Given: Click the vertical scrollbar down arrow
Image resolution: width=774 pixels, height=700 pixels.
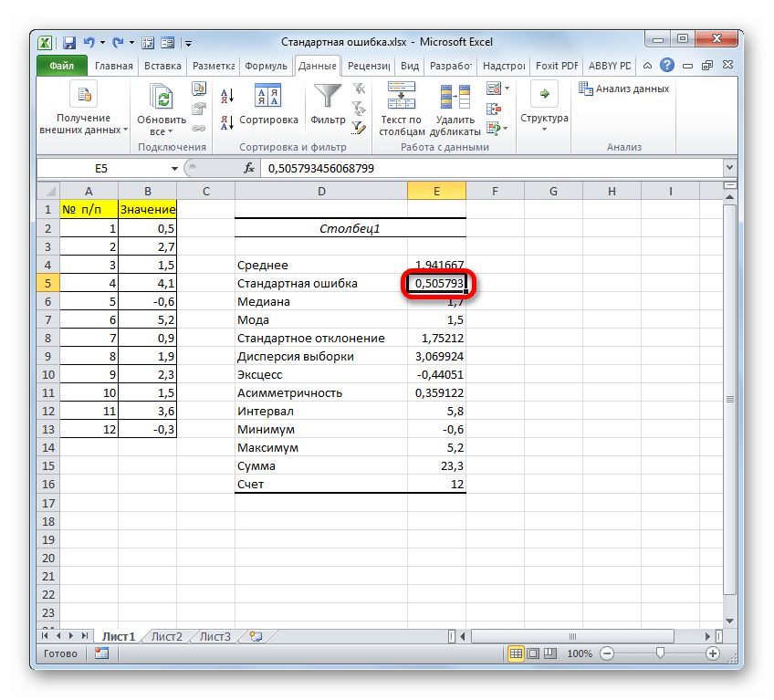Looking at the screenshot, I should point(729,621).
